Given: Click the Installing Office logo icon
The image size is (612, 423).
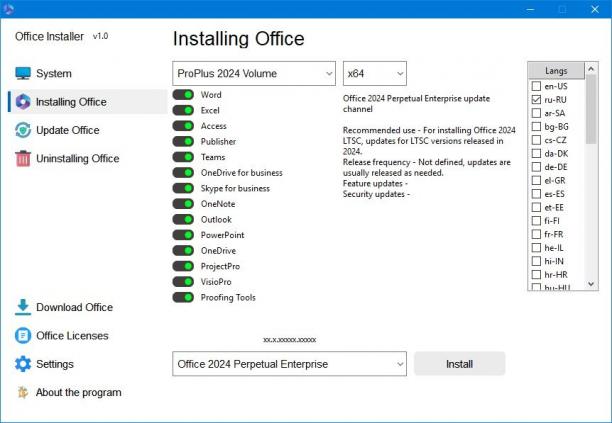Looking at the screenshot, I should [x=23, y=102].
